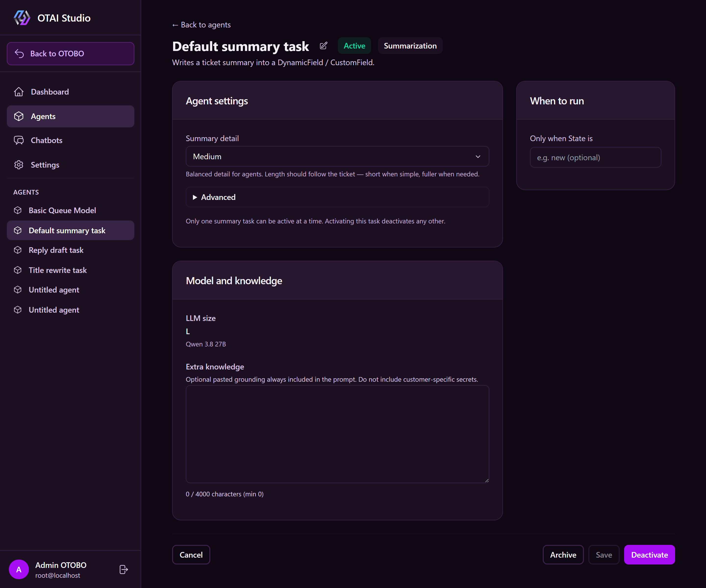Click the Qwen 3.8 27B model text
Image resolution: width=706 pixels, height=588 pixels.
(206, 344)
